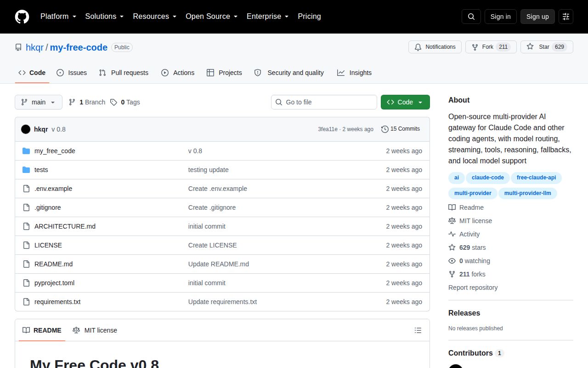Image resolution: width=588 pixels, height=368 pixels.
Task: Open the multi-provider-llm topic tag
Action: pos(527,193)
